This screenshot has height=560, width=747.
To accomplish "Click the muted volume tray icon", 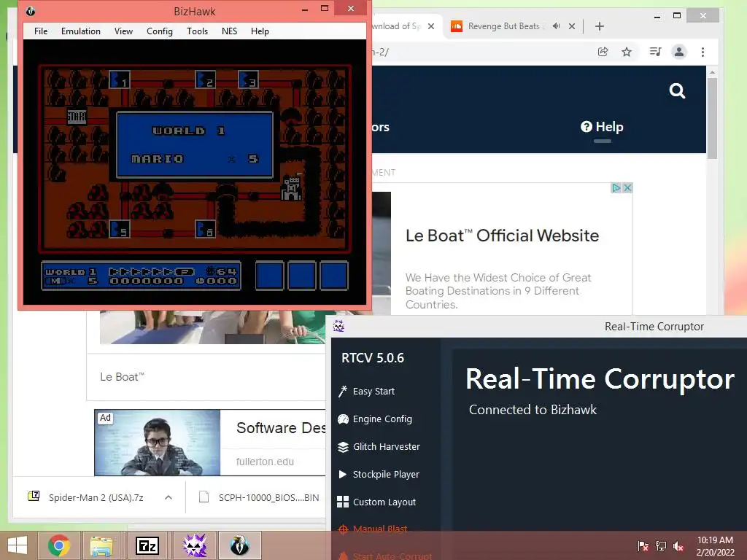I will pyautogui.click(x=678, y=545).
